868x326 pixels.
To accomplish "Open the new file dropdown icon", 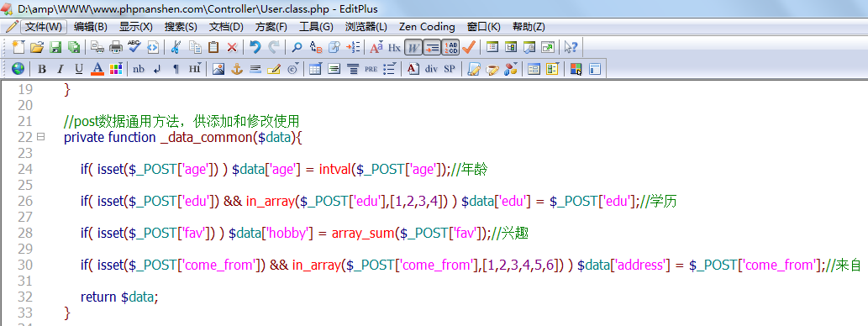I will click(x=18, y=48).
